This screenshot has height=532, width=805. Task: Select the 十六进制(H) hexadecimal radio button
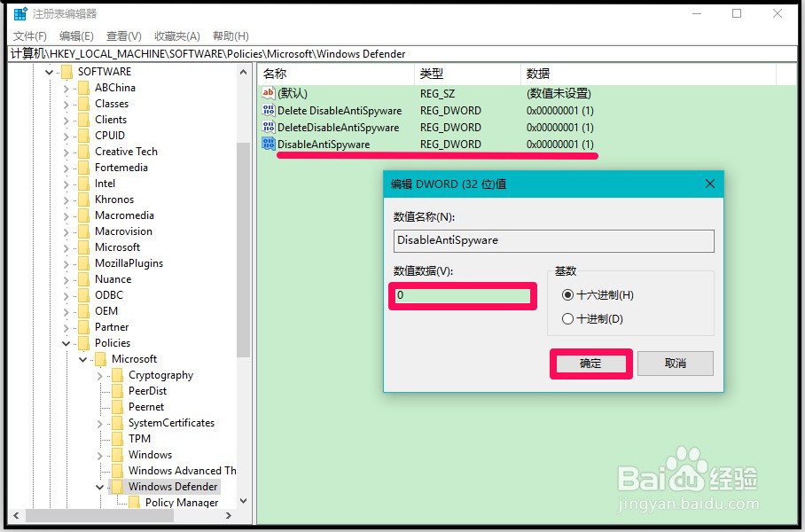pyautogui.click(x=567, y=294)
